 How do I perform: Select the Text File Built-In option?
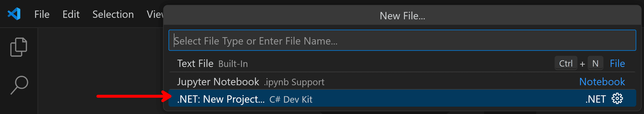[x=402, y=64]
